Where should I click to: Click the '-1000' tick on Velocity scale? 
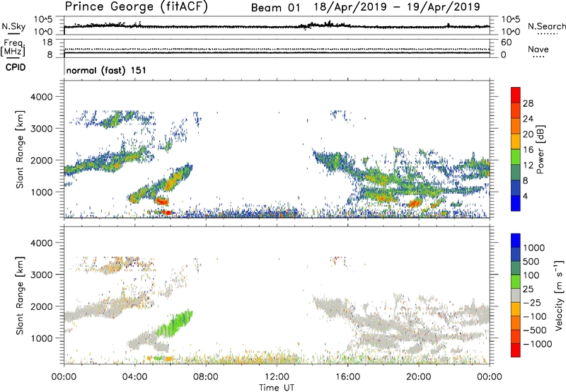click(537, 344)
